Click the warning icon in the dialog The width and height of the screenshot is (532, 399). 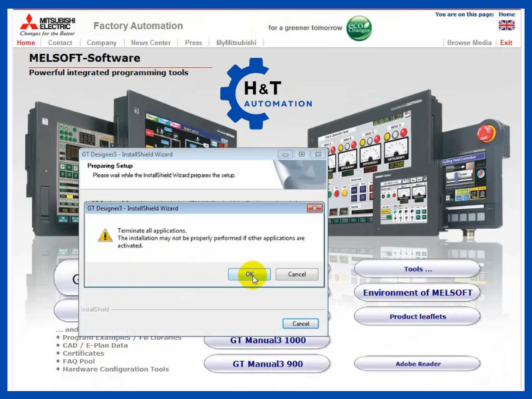(x=105, y=235)
